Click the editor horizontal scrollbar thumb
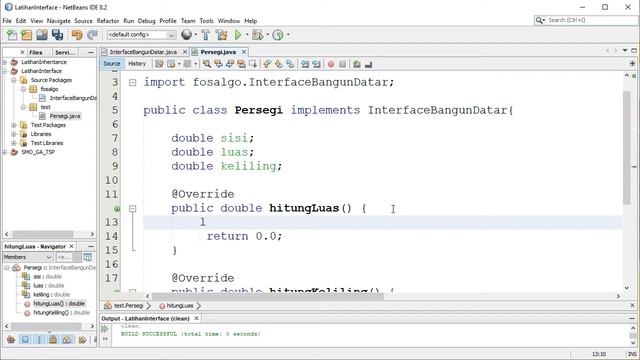 (x=267, y=296)
